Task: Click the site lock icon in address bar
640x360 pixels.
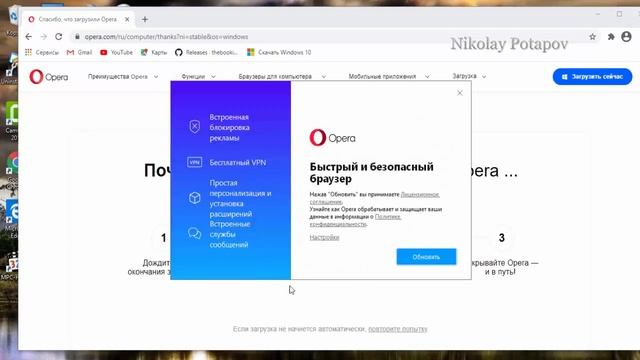Action: point(77,37)
